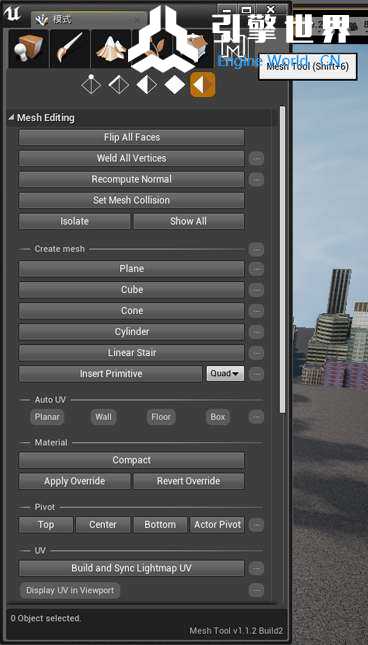Open options beside Auto UV Box
Viewport: 368px width, 645px height.
click(x=256, y=417)
